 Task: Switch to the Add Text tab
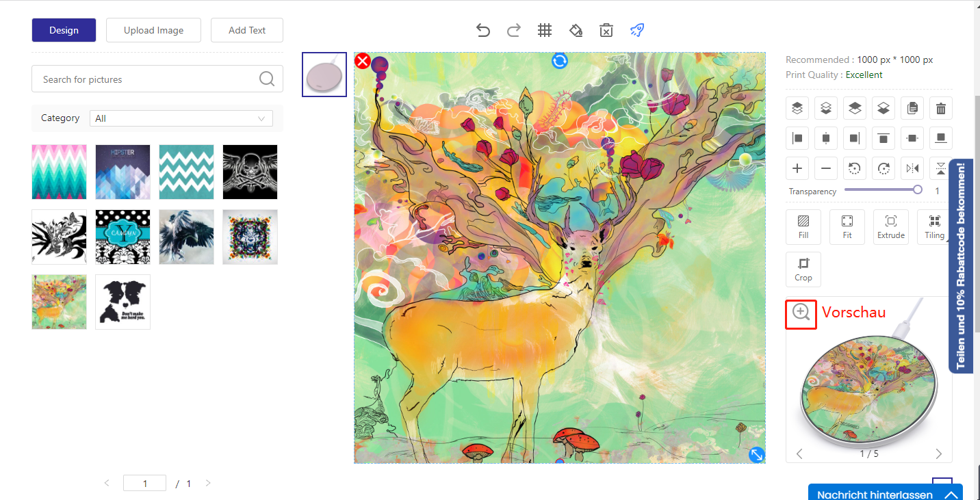[x=247, y=30]
